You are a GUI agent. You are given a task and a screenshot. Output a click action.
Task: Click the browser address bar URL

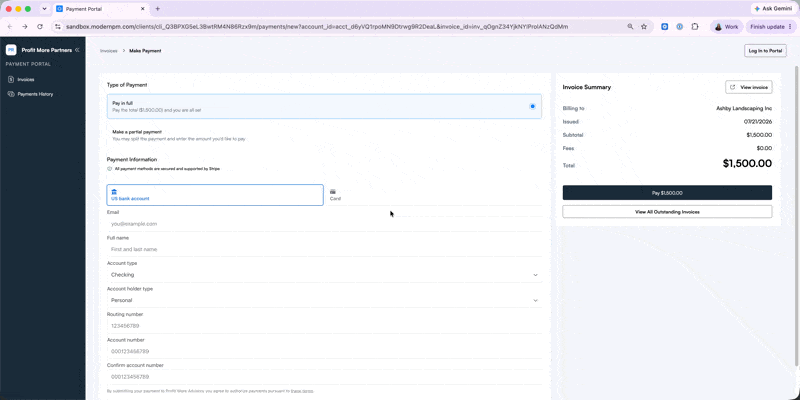[x=317, y=27]
